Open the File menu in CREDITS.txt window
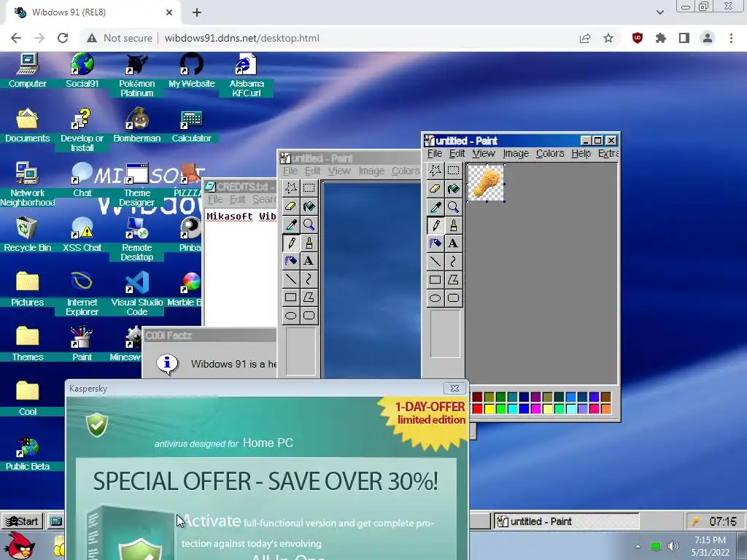This screenshot has width=747, height=560. coord(215,200)
